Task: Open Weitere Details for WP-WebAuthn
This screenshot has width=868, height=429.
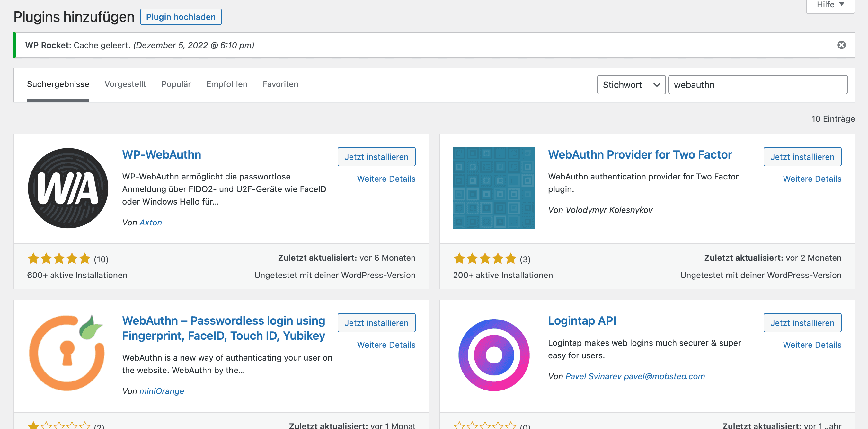Action: tap(386, 179)
